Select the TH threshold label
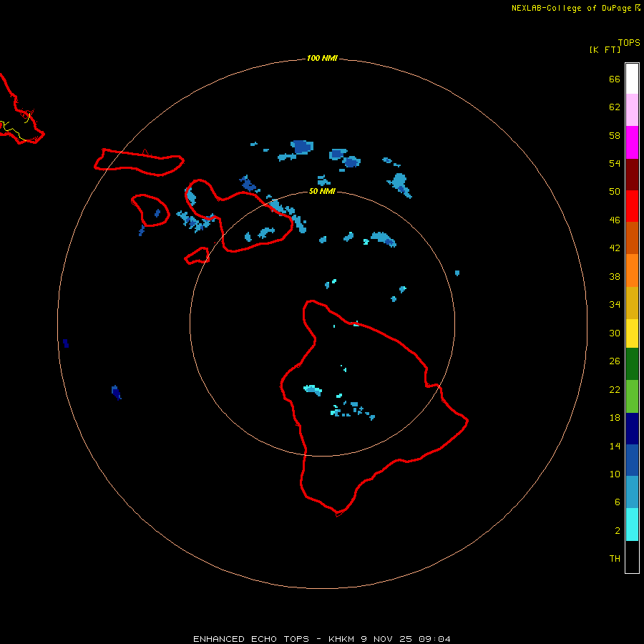Screen dimensions: 644x644 (x=615, y=559)
